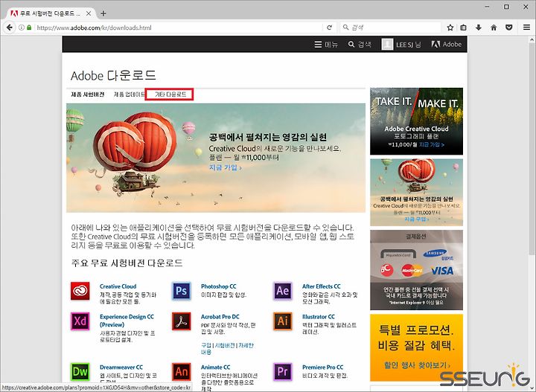
Task: Open the After Effects CC link
Action: click(x=322, y=286)
